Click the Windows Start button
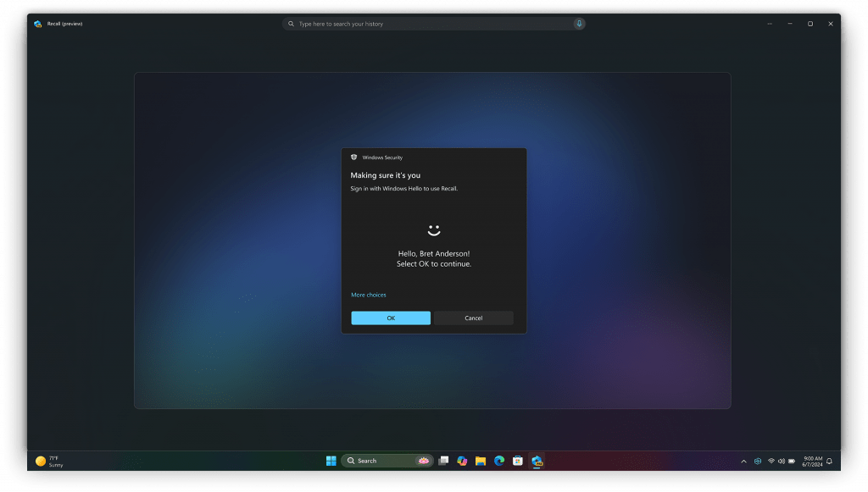This screenshot has width=868, height=492. point(331,461)
